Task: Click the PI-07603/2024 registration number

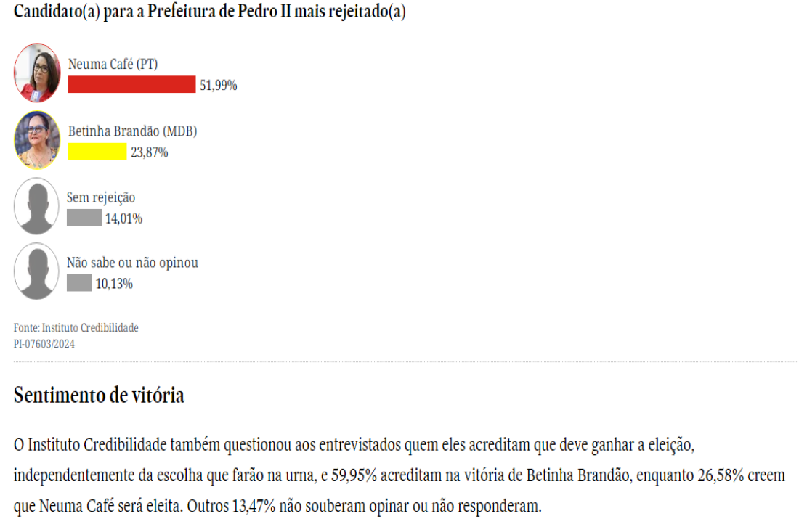Action: (44, 344)
